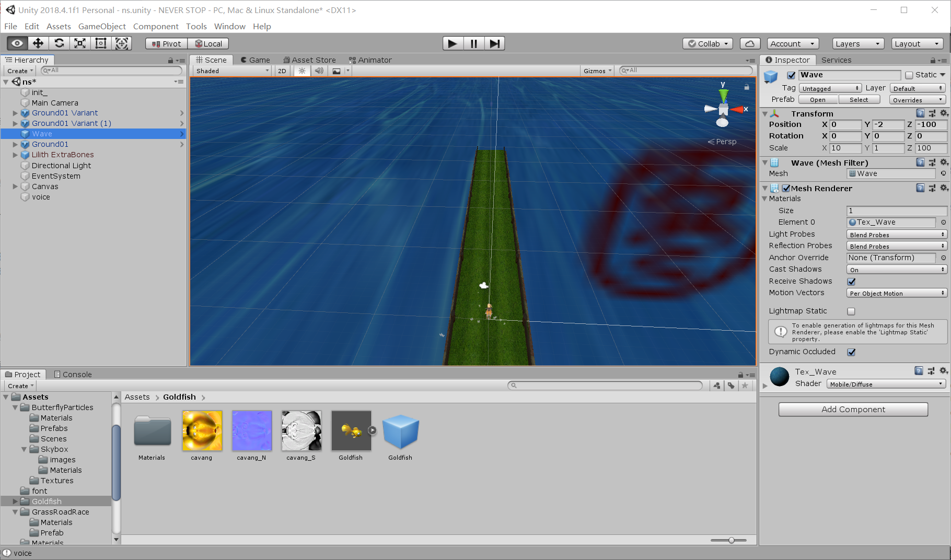Select the Move tool
This screenshot has width=951, height=560.
38,43
